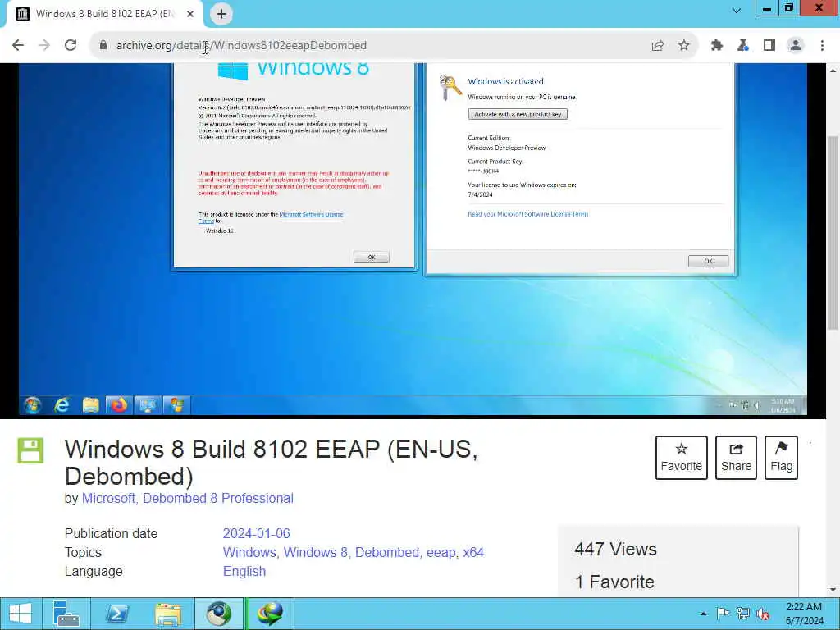Viewport: 840px width, 630px height.
Task: Open the share page icon in address bar
Action: pyautogui.click(x=658, y=46)
